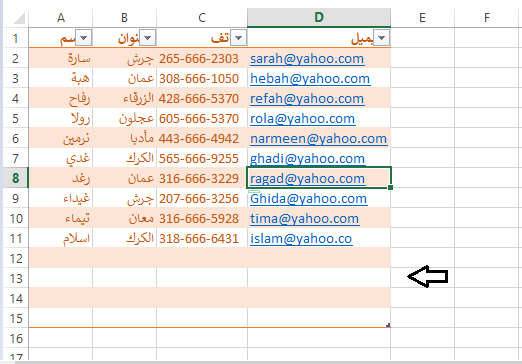The image size is (522, 364).
Task: Click the ragad@yahoo.com link
Action: [x=307, y=179]
